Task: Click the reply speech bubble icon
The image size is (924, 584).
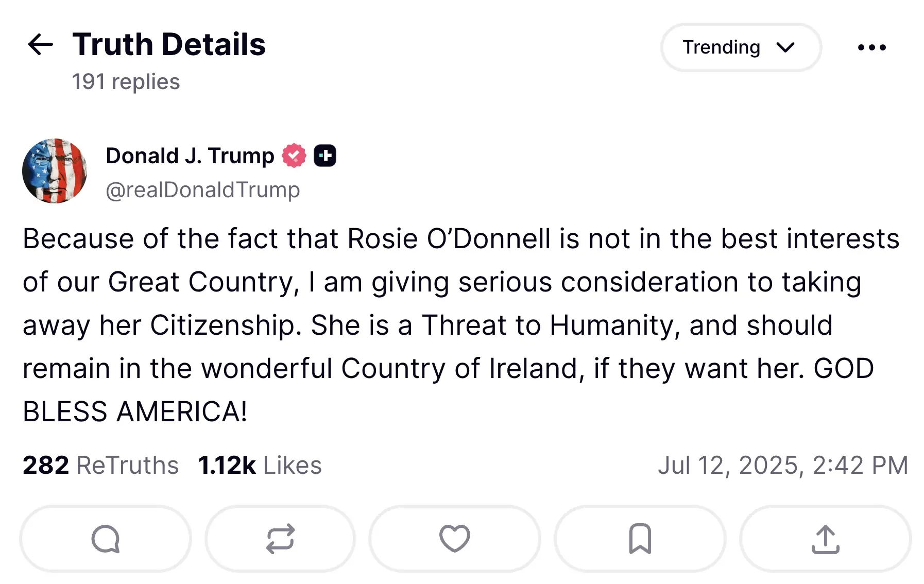Action: point(106,539)
